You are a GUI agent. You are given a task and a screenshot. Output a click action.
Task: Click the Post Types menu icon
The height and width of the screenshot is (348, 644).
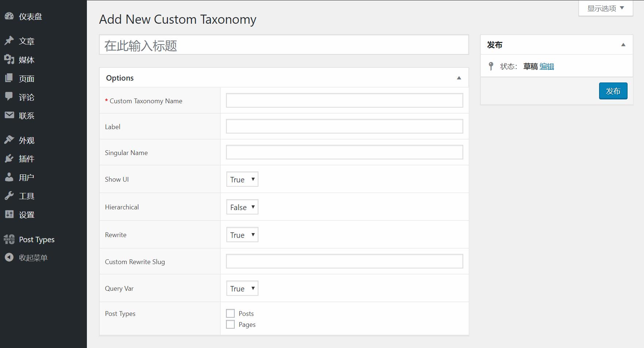click(x=9, y=239)
